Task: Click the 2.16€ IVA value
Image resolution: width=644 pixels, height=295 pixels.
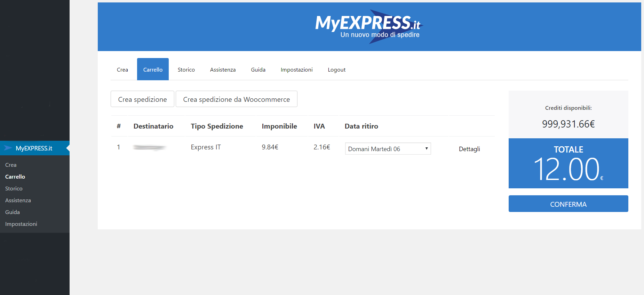Action: pyautogui.click(x=322, y=147)
